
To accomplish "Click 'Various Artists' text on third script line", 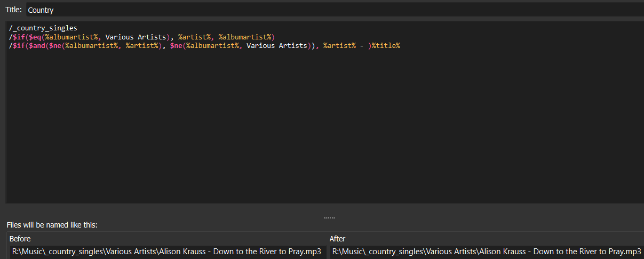I will point(277,46).
